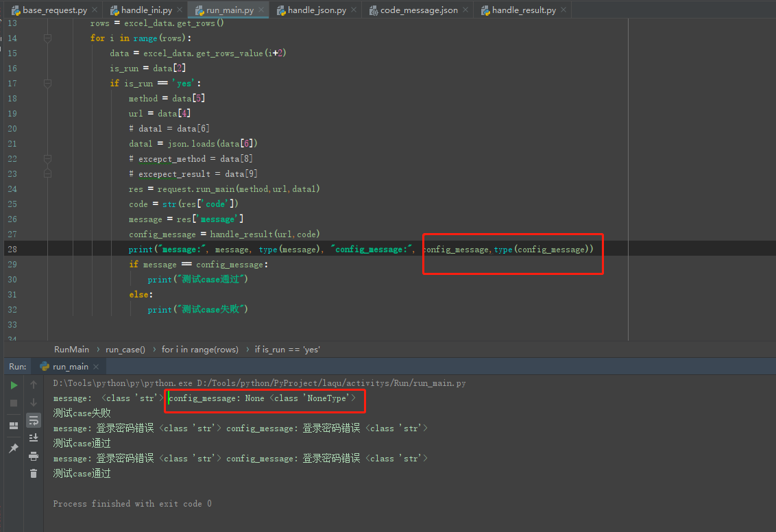This screenshot has width=776, height=532.
Task: Open the restore layout icon in Run panel
Action: point(14,426)
